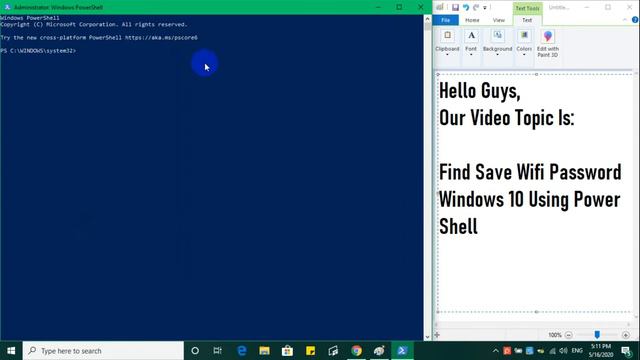The image size is (640, 360).
Task: Click the line 'Our Video Topic Is:' in Paint
Action: [507, 118]
